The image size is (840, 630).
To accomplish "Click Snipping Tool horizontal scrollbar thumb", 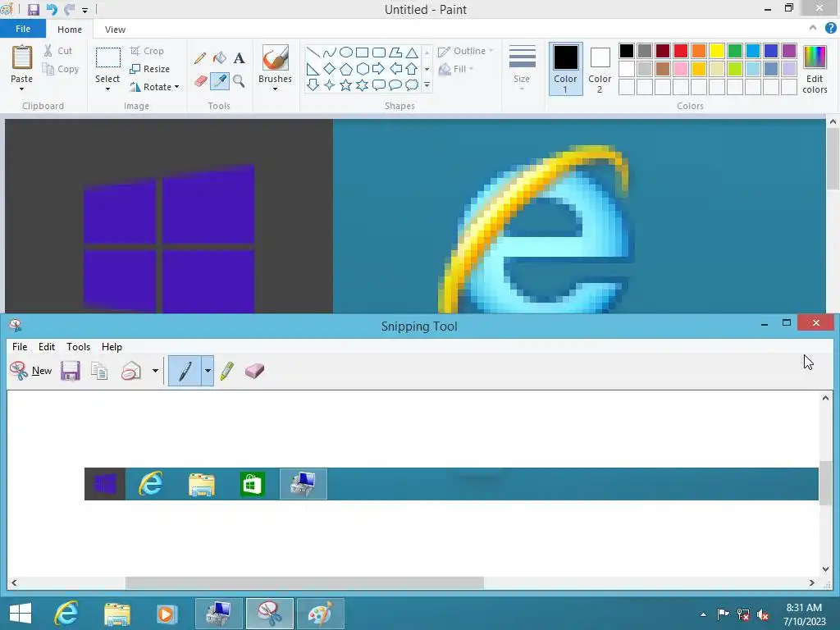I will point(304,582).
